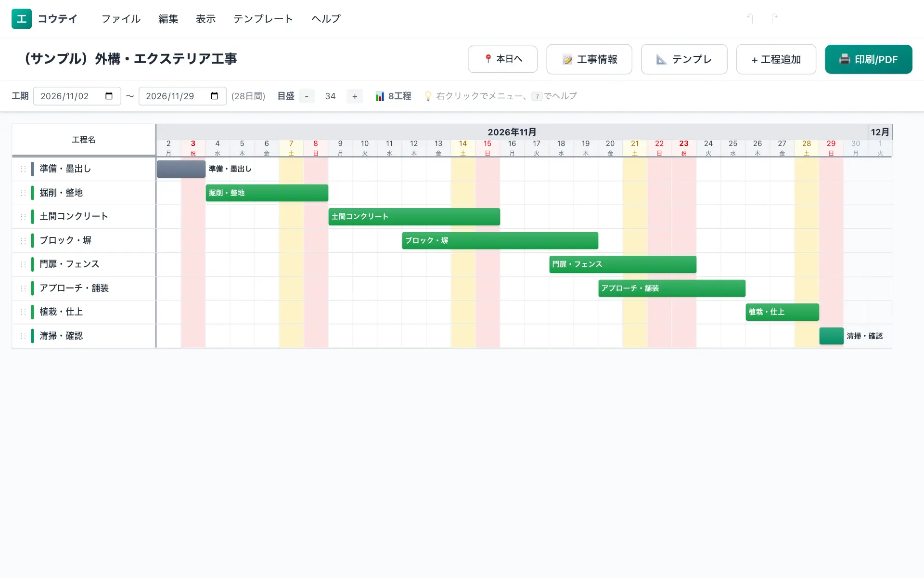Viewport: 924px width, 578px height.
Task: Decrease scale with minus button
Action: point(307,96)
